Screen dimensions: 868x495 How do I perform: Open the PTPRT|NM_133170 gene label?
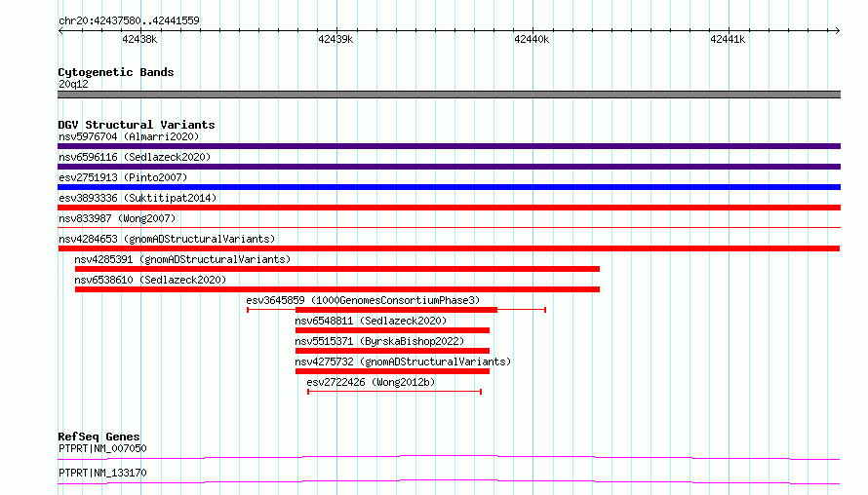tap(102, 473)
